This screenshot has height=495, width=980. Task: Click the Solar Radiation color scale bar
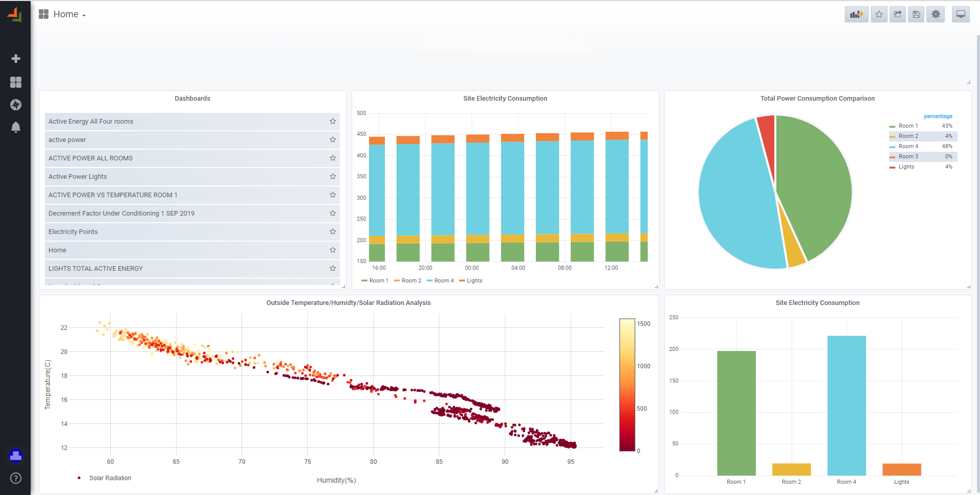627,385
